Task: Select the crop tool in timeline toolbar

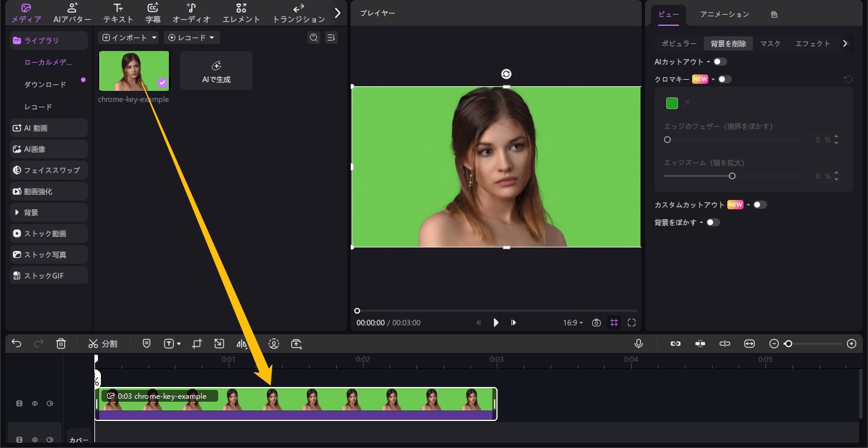Action: pyautogui.click(x=197, y=344)
